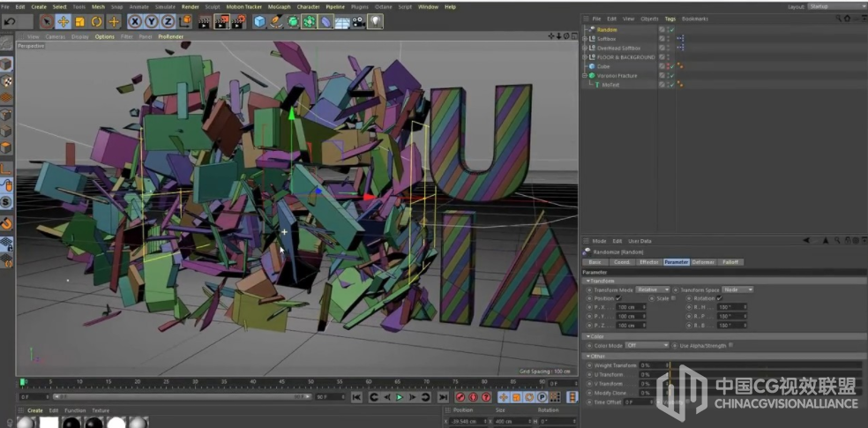Click the green Play Forwards button
This screenshot has width=868, height=428.
(x=399, y=397)
